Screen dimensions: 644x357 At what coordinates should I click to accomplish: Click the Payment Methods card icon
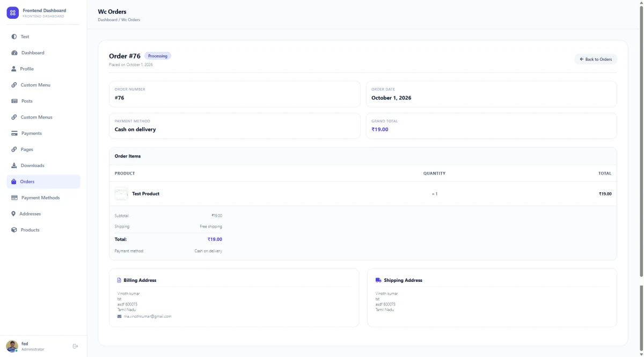coord(14,198)
